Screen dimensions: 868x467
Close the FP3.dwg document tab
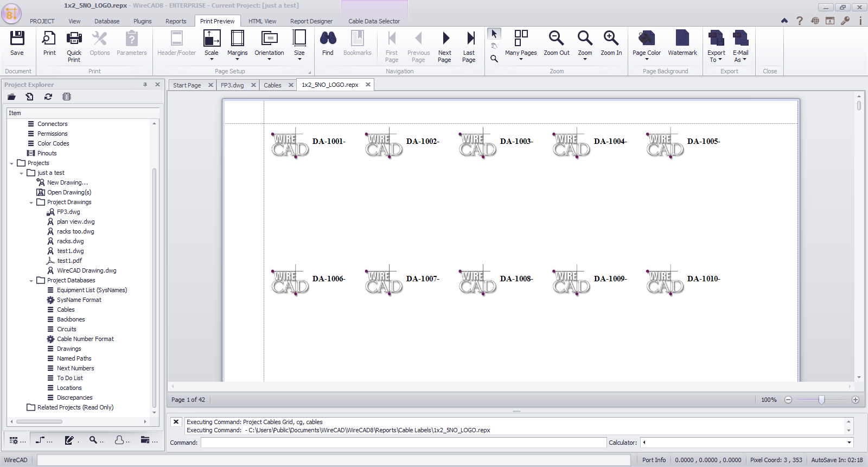253,85
